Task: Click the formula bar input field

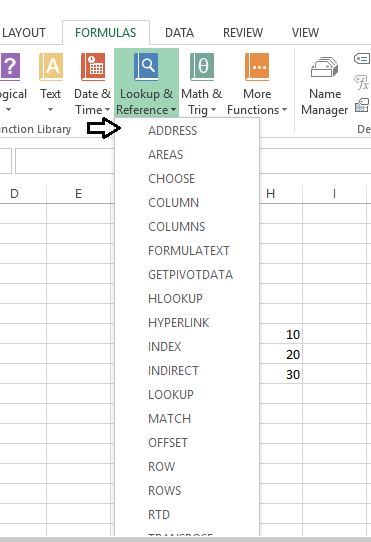Action: click(x=65, y=161)
